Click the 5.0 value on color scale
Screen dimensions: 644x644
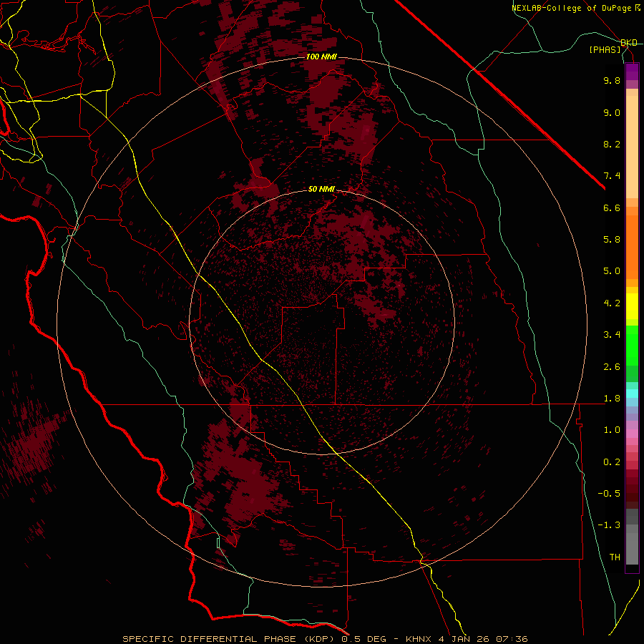612,271
